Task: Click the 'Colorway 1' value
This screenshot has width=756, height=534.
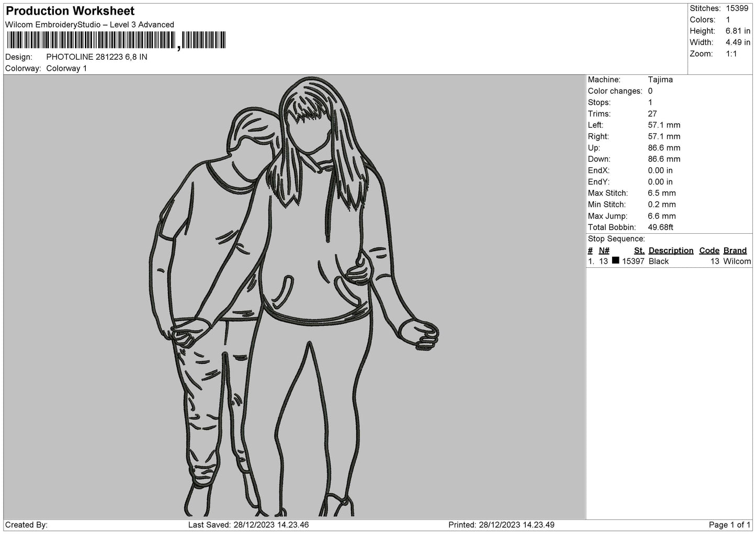Action: click(x=67, y=69)
